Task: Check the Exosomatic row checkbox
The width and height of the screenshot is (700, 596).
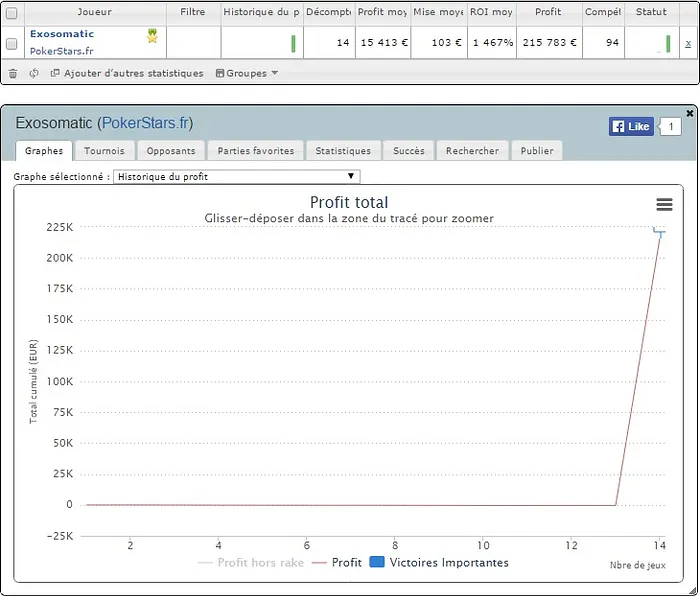Action: [x=12, y=44]
